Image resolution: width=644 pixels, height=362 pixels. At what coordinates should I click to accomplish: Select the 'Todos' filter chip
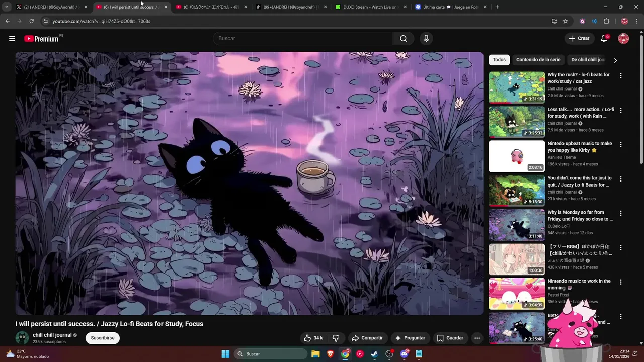point(499,60)
